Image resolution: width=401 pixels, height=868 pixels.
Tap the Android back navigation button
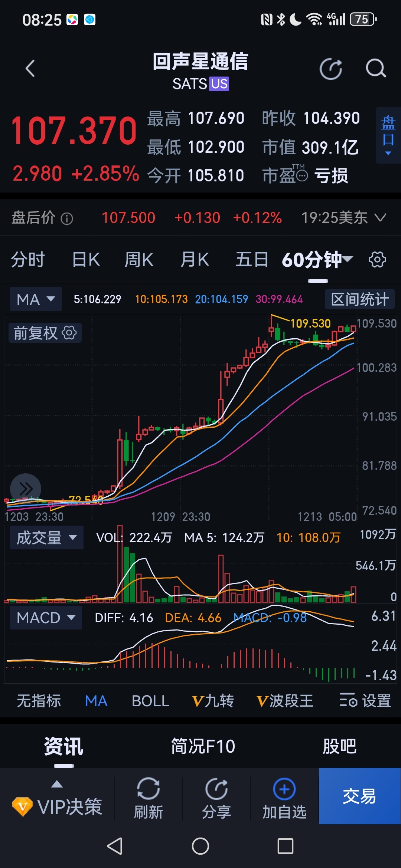click(115, 846)
